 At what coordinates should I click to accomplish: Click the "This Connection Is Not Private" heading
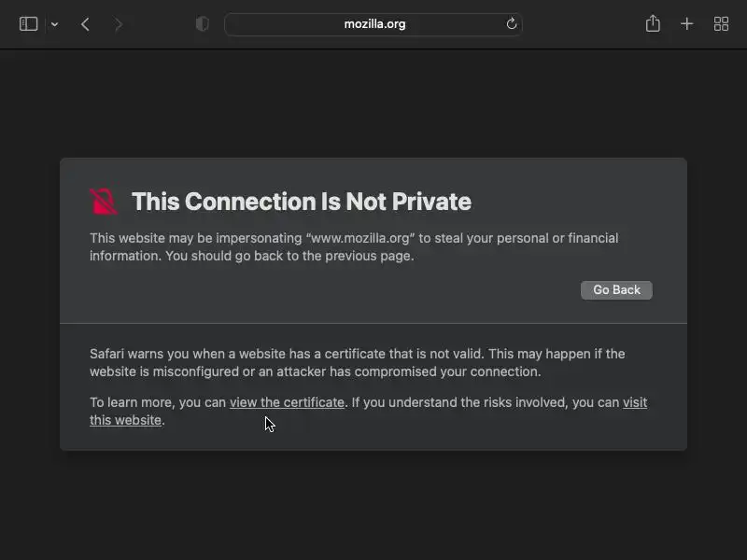pos(301,202)
